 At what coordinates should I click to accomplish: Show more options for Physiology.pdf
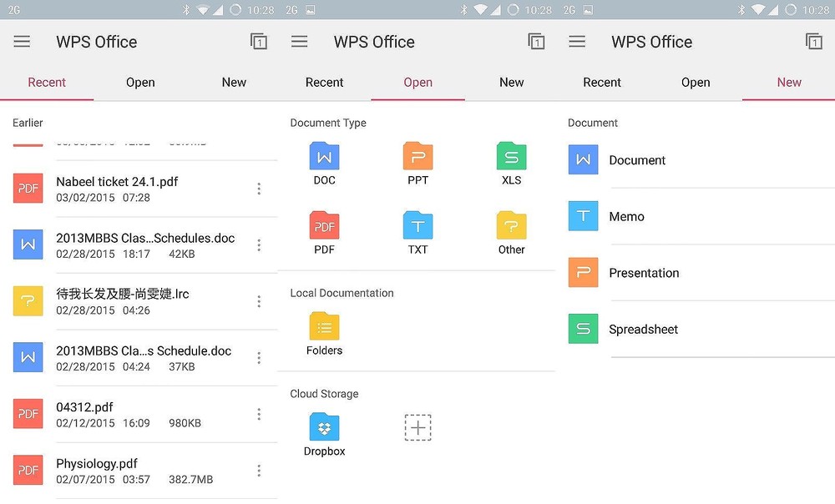[259, 471]
